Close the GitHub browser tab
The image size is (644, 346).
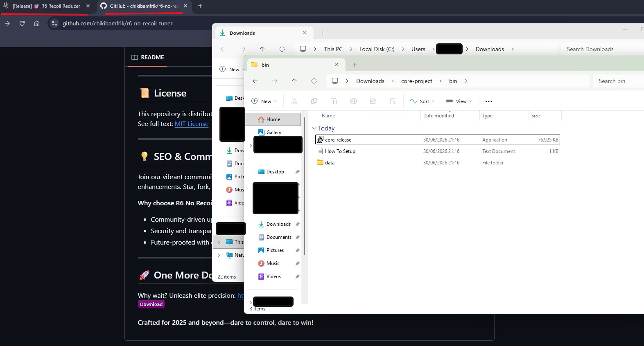185,6
